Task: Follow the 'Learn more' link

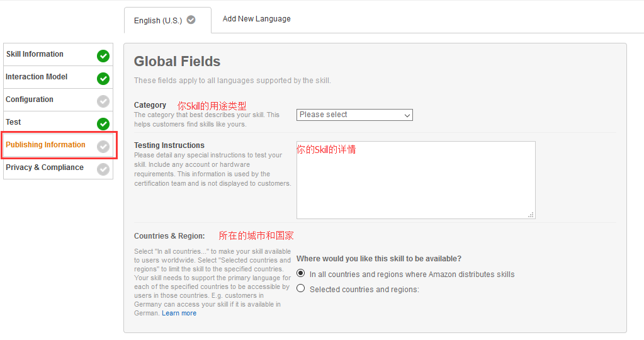Action: tap(179, 313)
